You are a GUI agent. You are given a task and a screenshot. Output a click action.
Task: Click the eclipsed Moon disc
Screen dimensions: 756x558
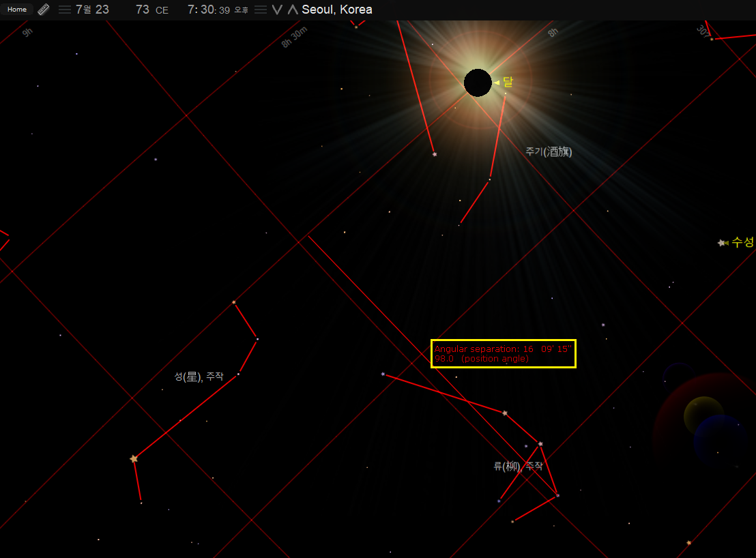click(x=478, y=83)
